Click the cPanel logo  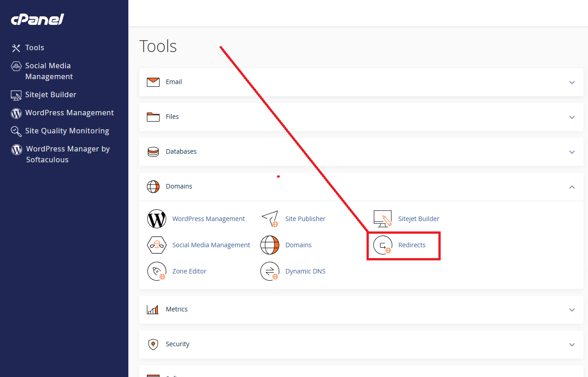[38, 19]
